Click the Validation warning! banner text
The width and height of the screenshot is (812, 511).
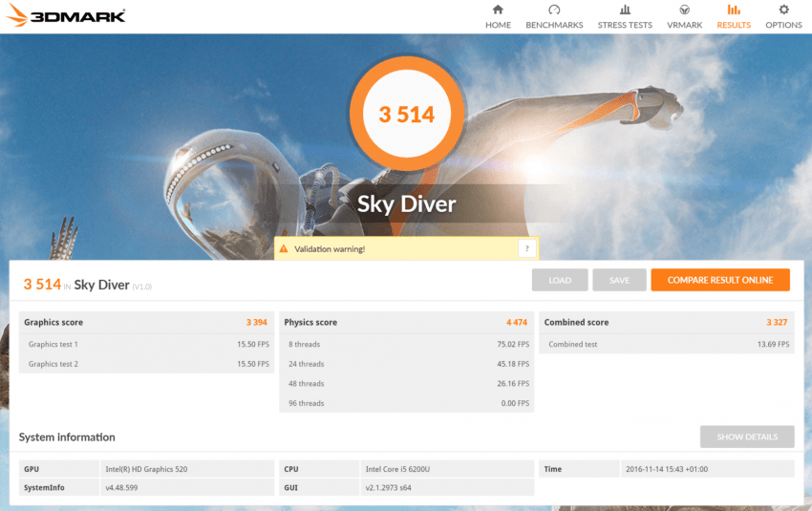(x=330, y=249)
